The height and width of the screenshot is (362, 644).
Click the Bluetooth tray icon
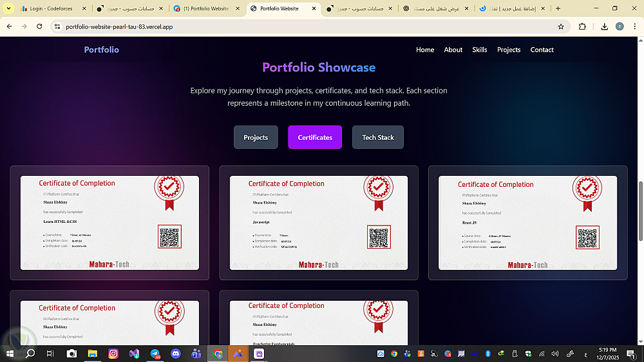click(x=488, y=354)
